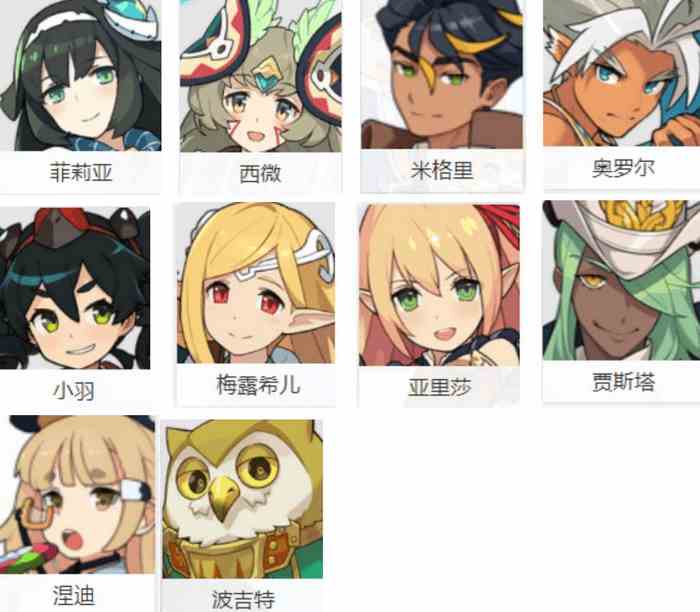Select the 波吉特 owl portrait
Viewport: 700px width, 612px height.
pos(242,499)
